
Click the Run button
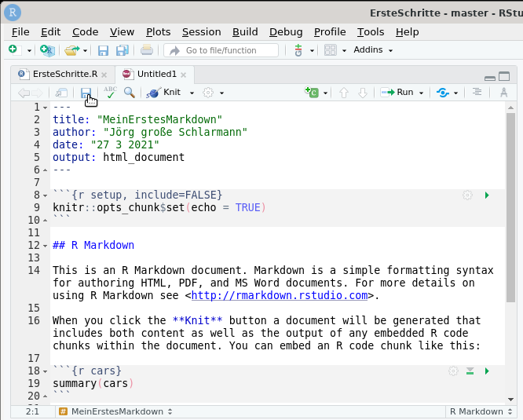[x=397, y=93]
